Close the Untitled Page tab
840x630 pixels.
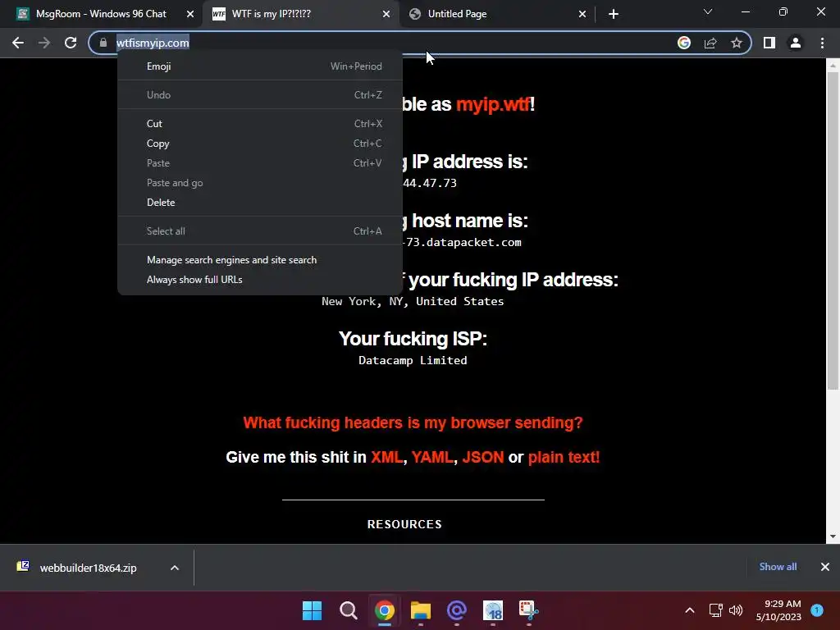tap(582, 14)
